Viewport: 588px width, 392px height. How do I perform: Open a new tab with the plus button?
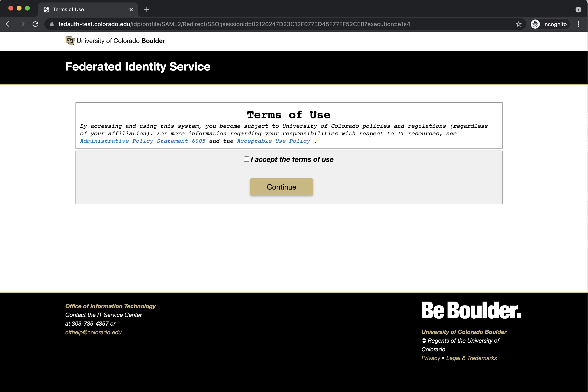pyautogui.click(x=147, y=10)
